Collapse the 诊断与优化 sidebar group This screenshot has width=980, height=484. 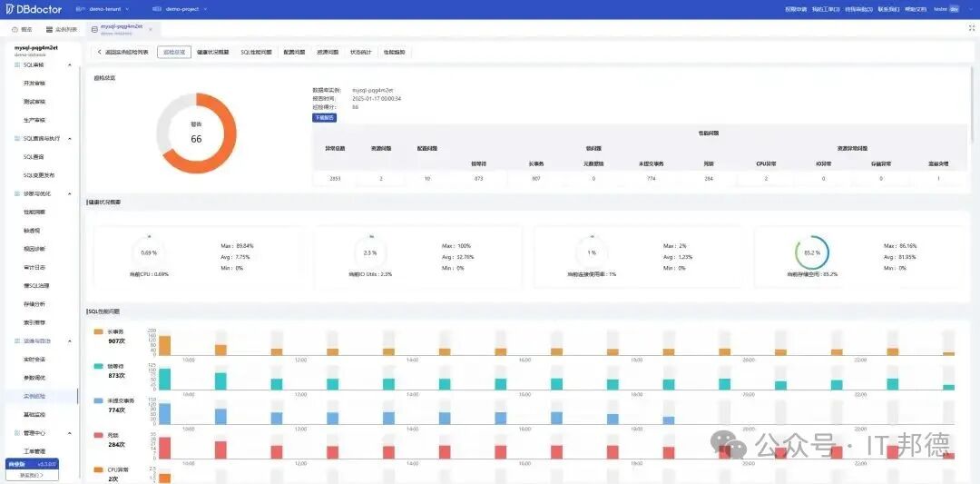pos(69,193)
